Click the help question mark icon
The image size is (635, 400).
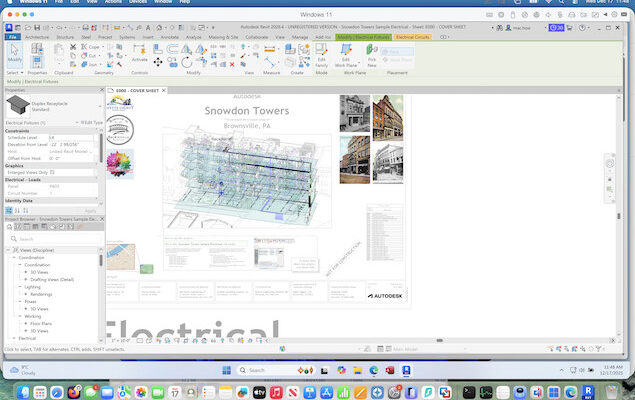(582, 28)
